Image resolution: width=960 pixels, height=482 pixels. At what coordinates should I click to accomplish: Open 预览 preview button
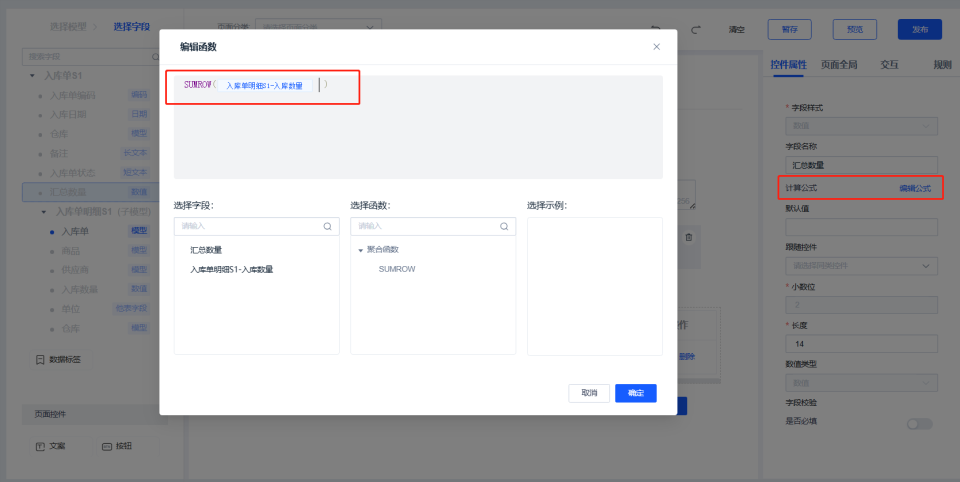click(x=855, y=29)
